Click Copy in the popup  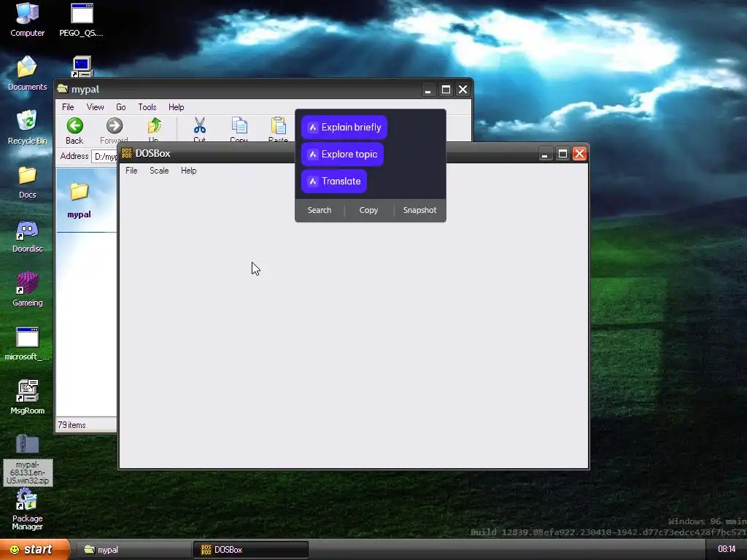coord(368,210)
